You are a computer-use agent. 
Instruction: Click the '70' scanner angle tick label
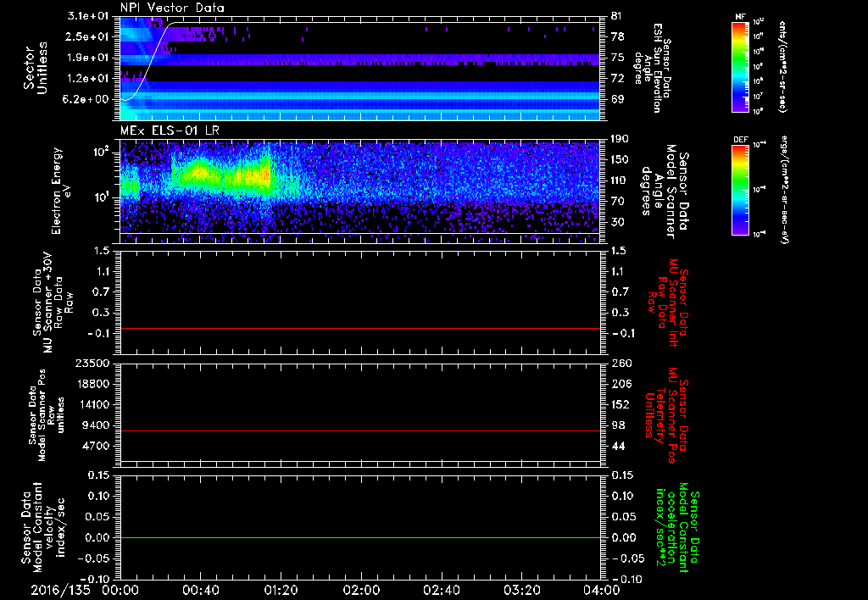[617, 201]
